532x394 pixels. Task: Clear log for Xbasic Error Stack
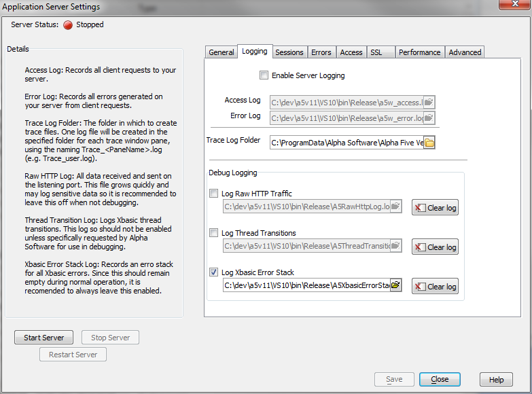pos(435,286)
